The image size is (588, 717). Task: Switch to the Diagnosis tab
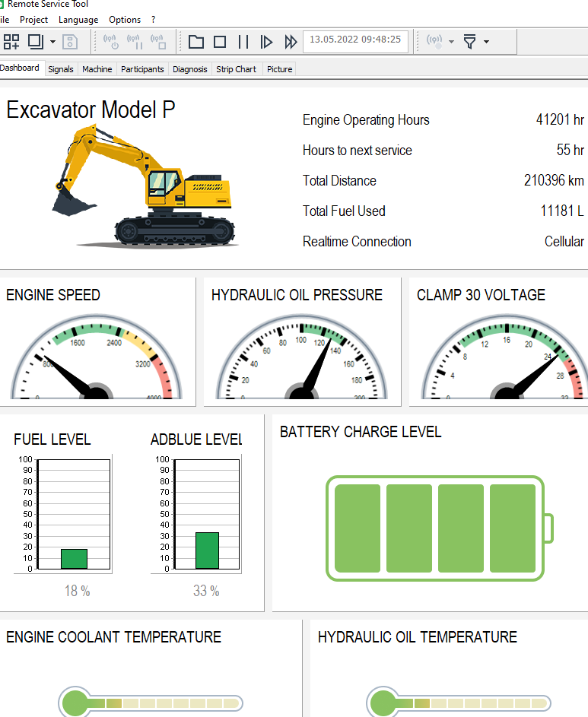click(x=189, y=69)
